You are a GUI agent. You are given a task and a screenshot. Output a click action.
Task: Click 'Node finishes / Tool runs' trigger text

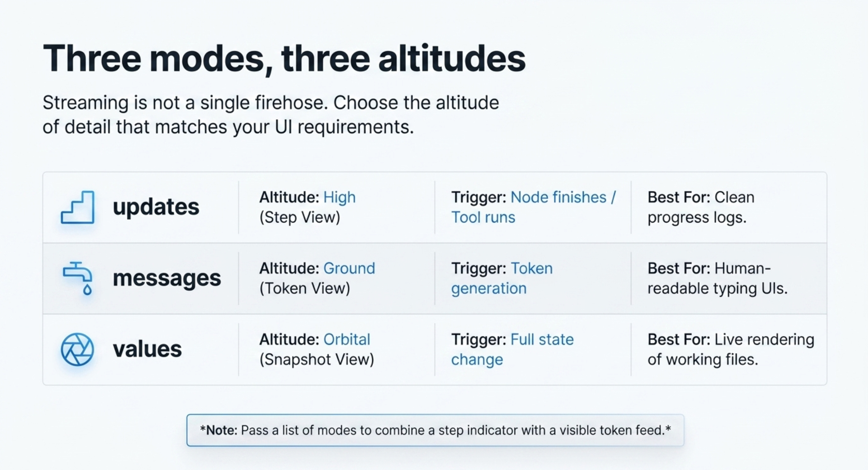(x=533, y=207)
